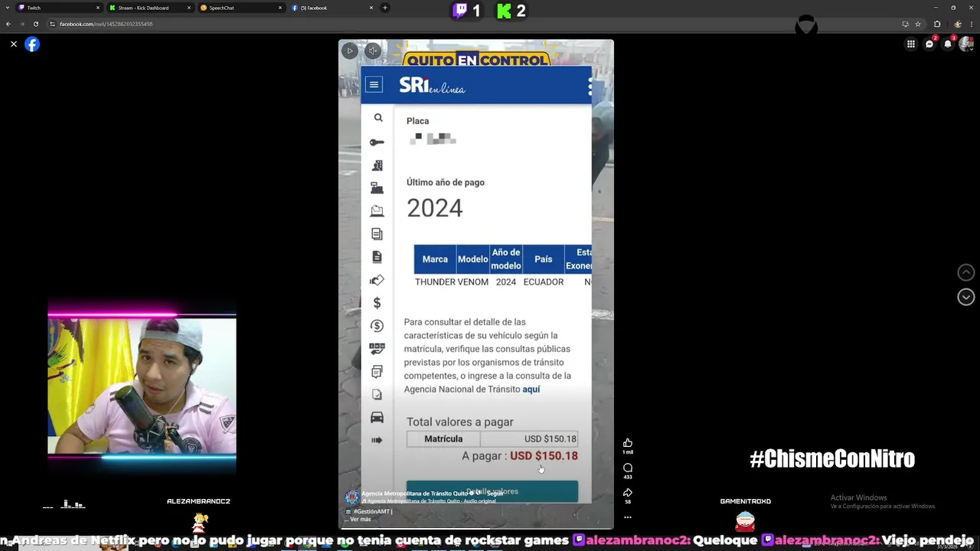Click the SRI sidebar search magnifier icon

(x=377, y=118)
